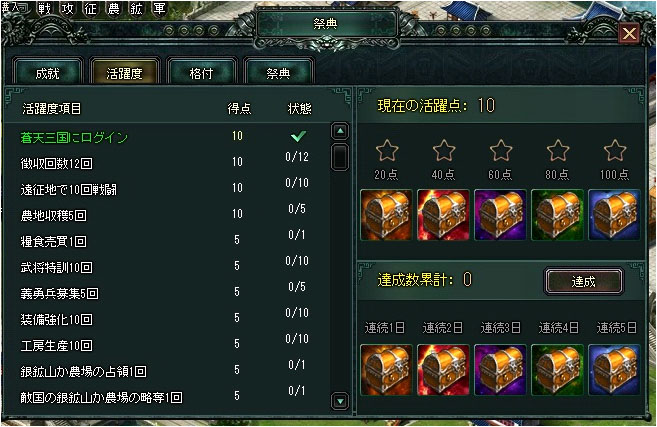Click the 達成 button

tap(583, 281)
